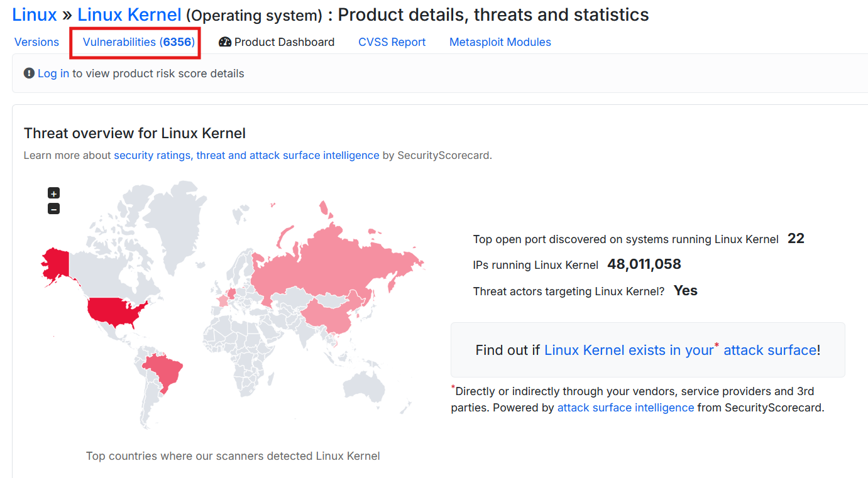
Task: Click the Linux Kernel link in heading
Action: pos(129,14)
